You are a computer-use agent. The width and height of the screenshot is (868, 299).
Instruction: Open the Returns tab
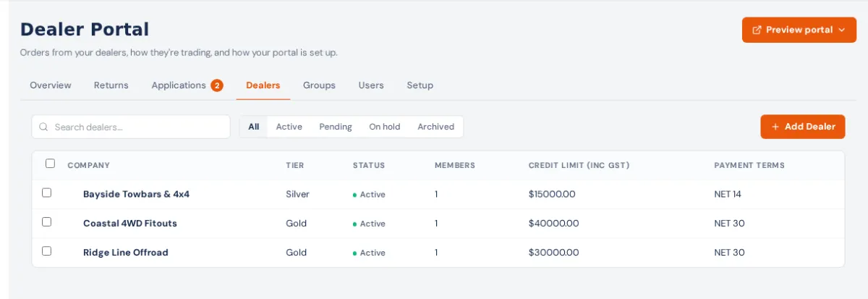[111, 85]
